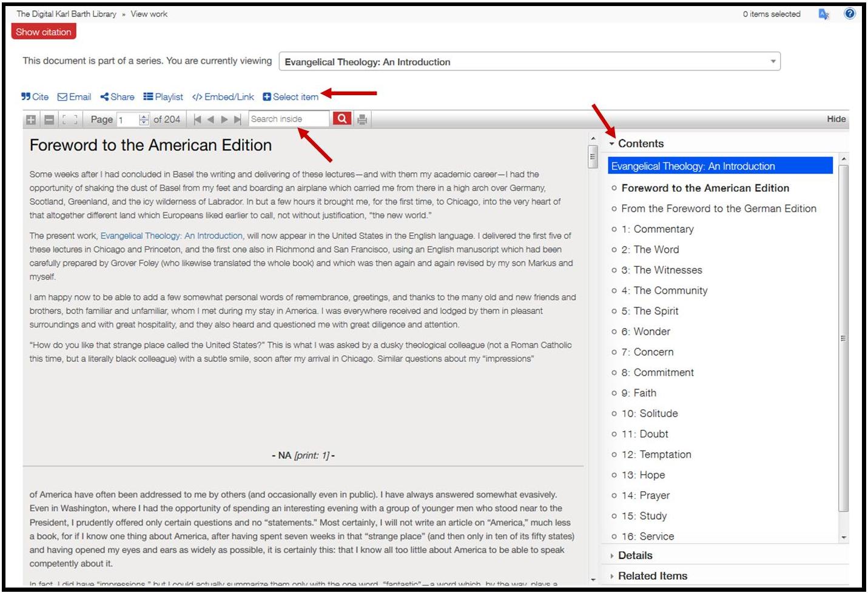The width and height of the screenshot is (868, 593).
Task: Open chapter 4: The Community
Action: (x=664, y=291)
